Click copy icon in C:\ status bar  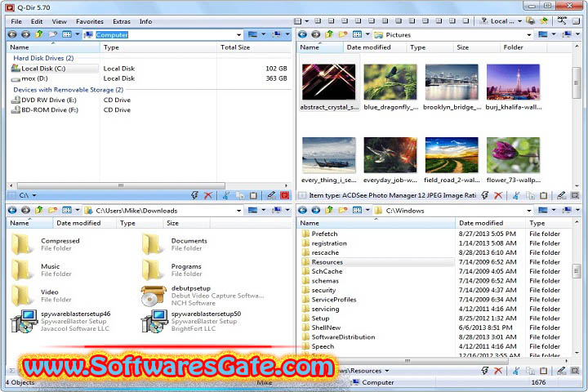click(x=239, y=195)
